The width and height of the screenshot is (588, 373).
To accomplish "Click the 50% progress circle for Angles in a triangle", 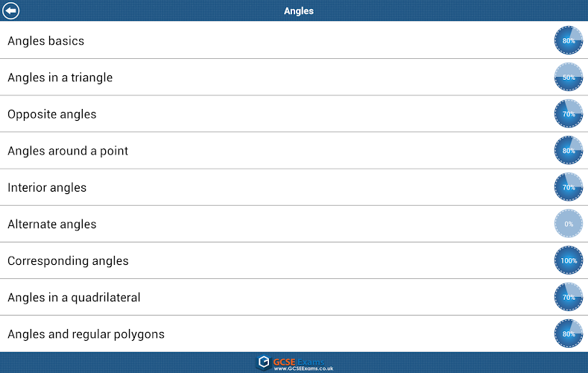I will (x=569, y=77).
